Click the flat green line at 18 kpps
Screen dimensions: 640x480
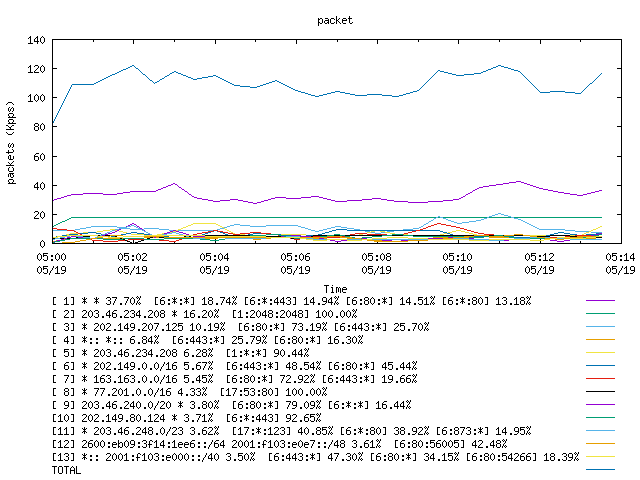335,218
